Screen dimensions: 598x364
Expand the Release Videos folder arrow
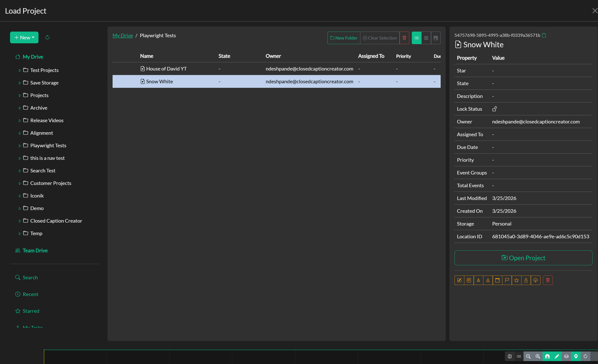pos(20,121)
